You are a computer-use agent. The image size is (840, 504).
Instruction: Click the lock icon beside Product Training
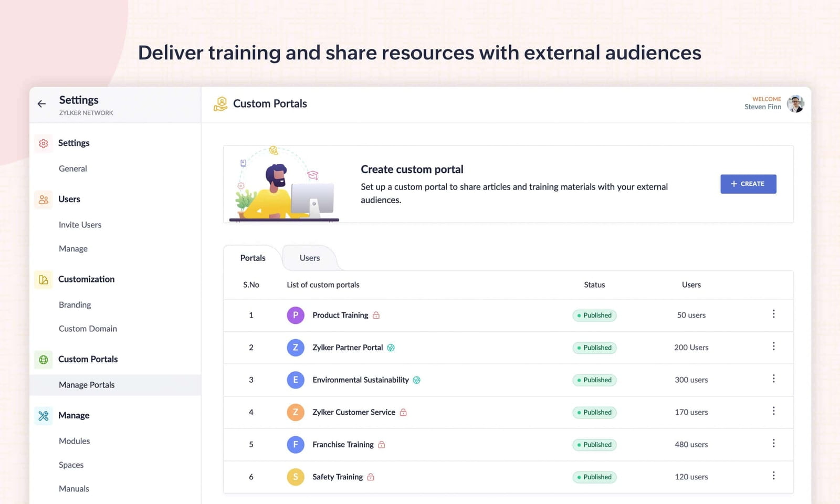(x=376, y=316)
